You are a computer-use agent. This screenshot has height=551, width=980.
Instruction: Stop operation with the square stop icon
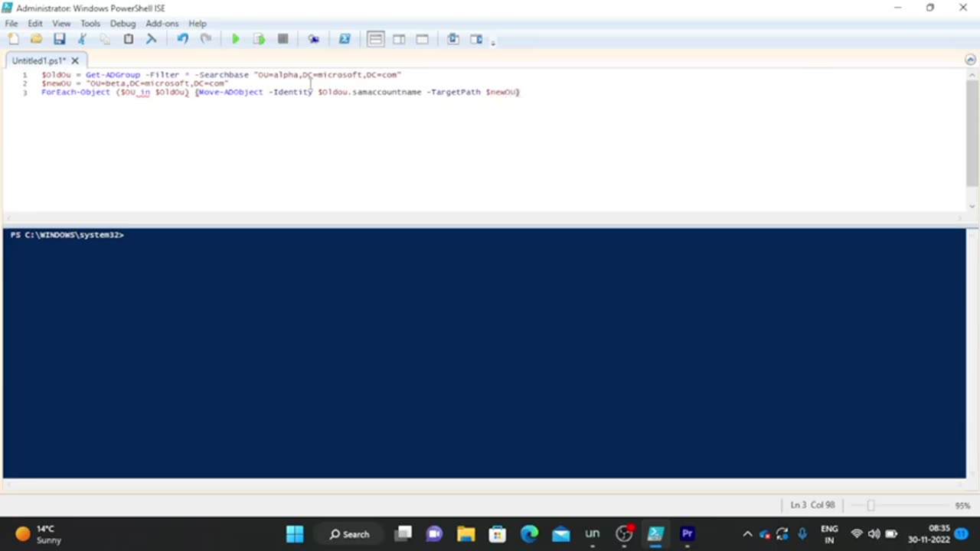click(283, 39)
